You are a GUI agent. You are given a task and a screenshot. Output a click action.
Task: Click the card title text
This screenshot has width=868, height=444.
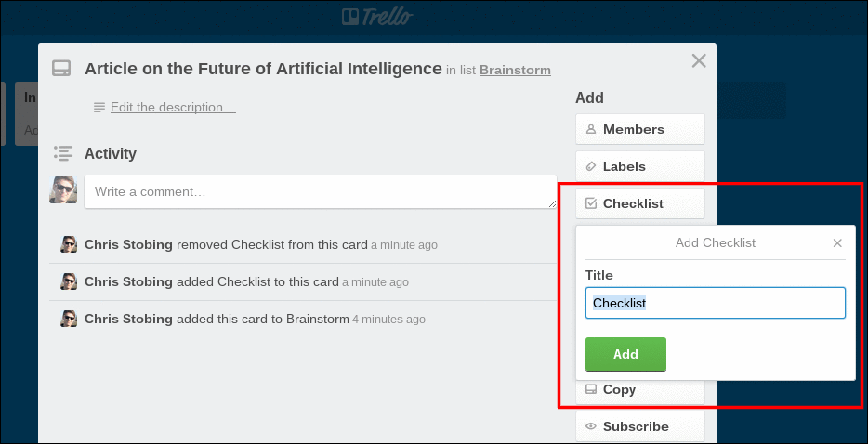(x=263, y=69)
